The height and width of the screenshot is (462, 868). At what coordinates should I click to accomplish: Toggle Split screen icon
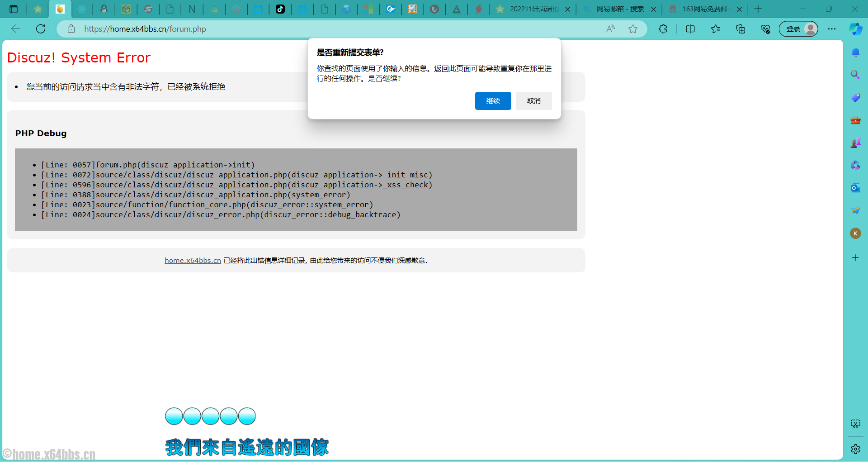point(690,29)
